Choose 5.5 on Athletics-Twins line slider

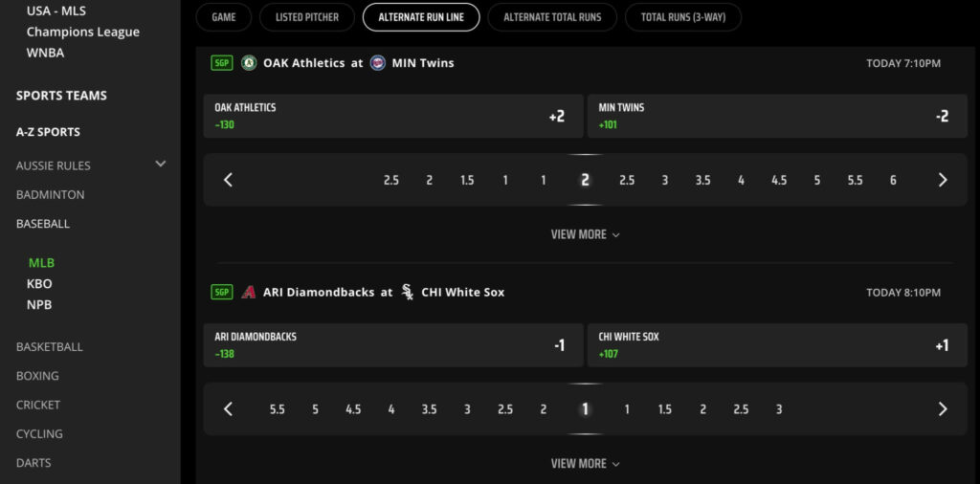coord(855,181)
